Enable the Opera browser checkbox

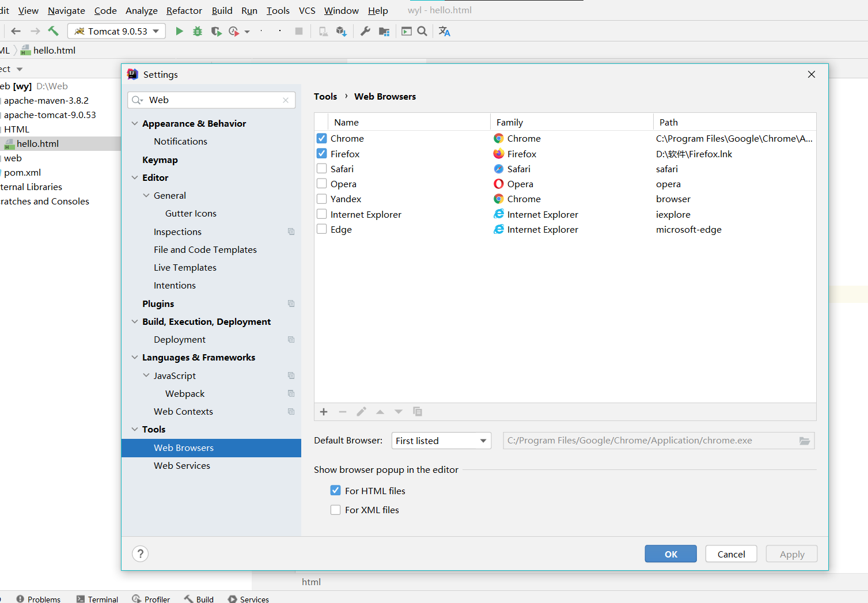click(x=322, y=184)
